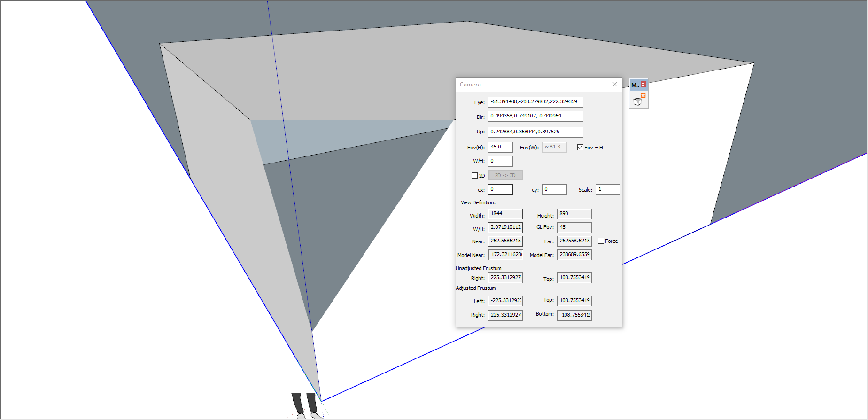The height and width of the screenshot is (420, 868).
Task: Click the View Definition Width field
Action: click(505, 214)
